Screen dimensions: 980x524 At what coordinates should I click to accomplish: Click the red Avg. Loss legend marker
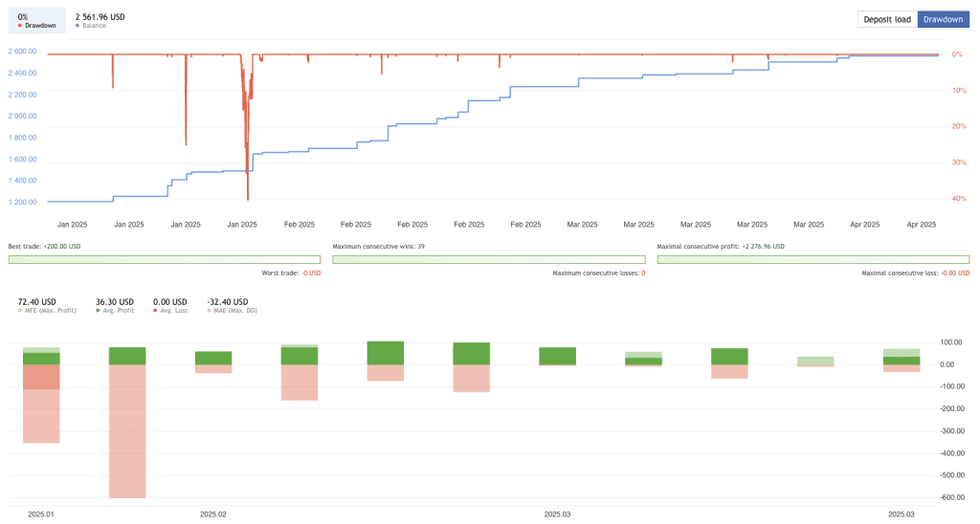(156, 312)
